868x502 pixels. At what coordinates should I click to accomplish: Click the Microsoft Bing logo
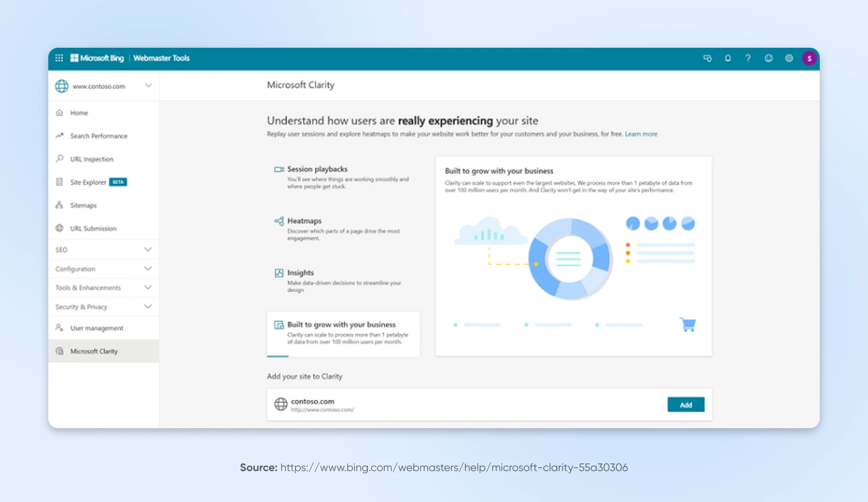pos(97,58)
